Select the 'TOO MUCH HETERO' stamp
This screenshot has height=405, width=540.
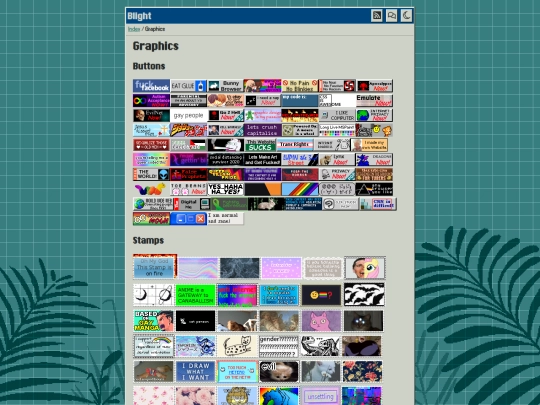coord(237,372)
